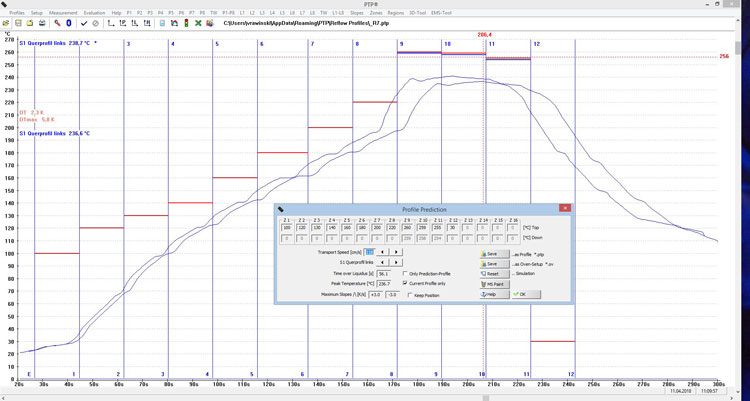The image size is (750, 401).
Task: Decrease Transport Speed with left arrow
Action: (384, 252)
